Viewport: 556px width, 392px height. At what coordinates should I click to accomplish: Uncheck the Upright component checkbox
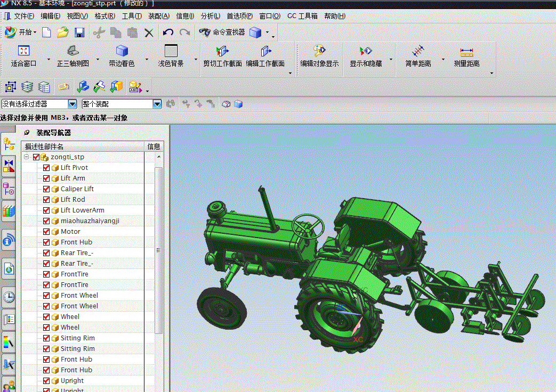(x=46, y=381)
